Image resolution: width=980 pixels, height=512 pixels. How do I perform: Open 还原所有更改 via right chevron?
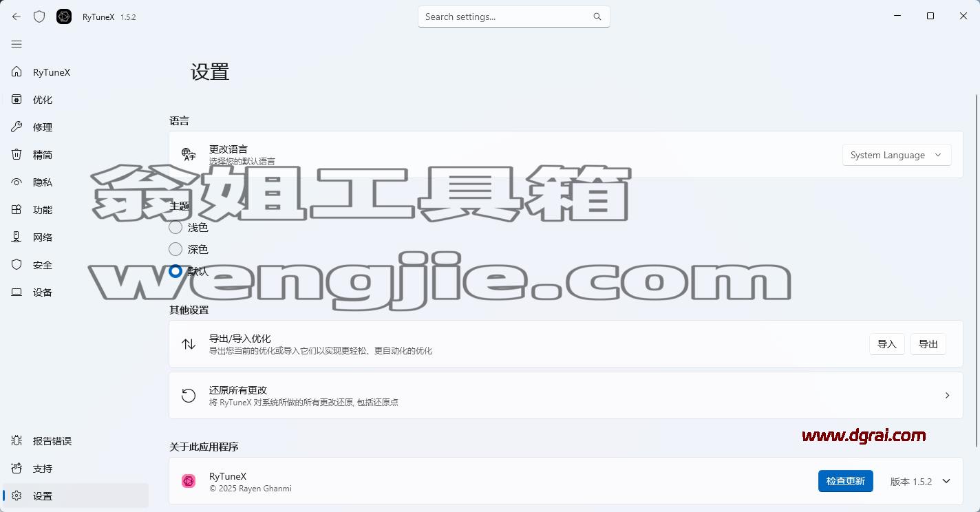coord(947,395)
